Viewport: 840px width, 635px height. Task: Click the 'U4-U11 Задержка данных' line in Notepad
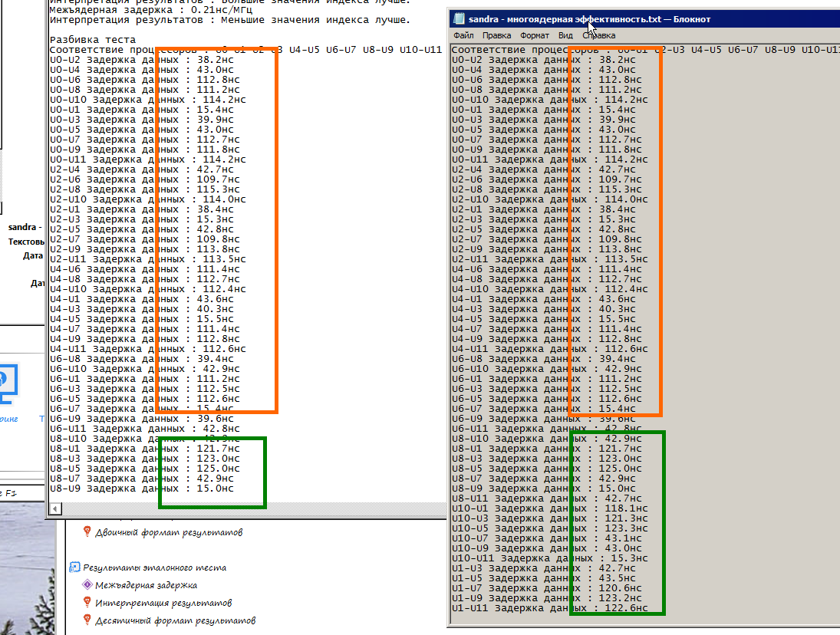point(549,348)
